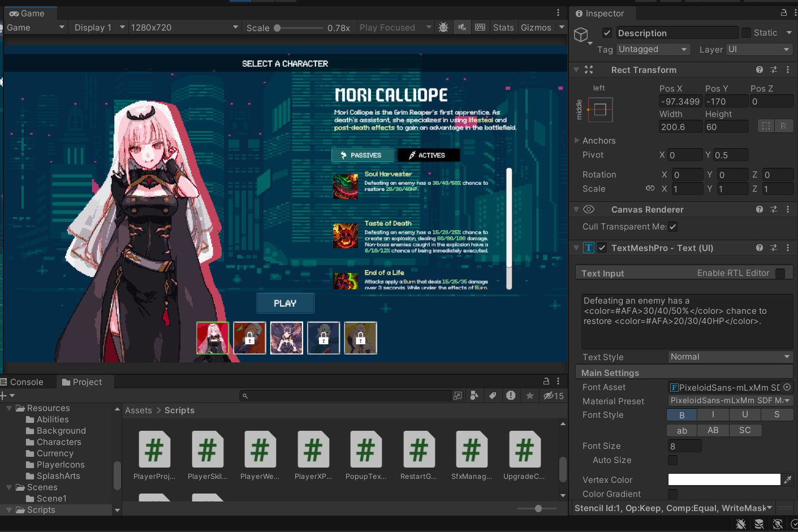Screen dimensions: 798x532
Task: Enable RTL Editor checkbox
Action: pos(780,273)
